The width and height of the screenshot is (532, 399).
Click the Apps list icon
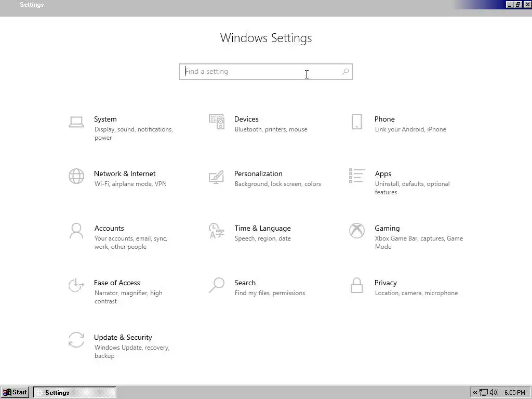(x=357, y=176)
